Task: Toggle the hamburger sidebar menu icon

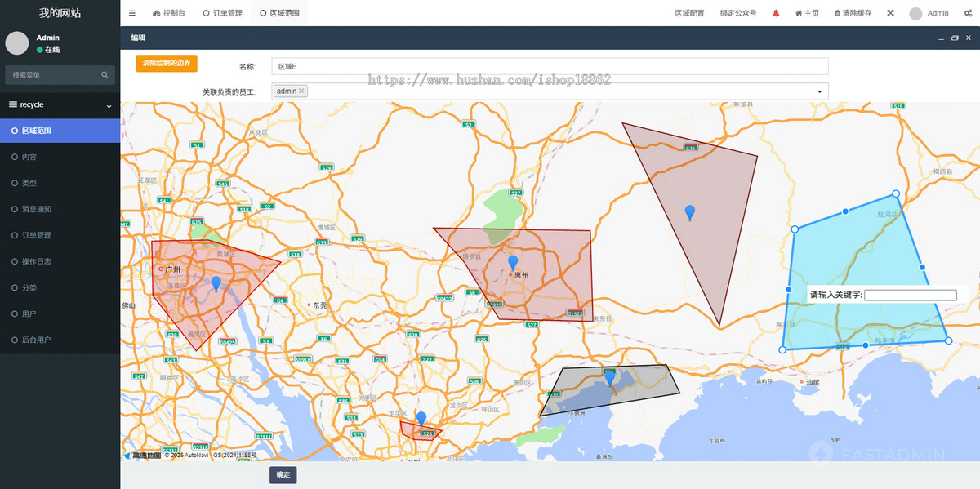Action: (132, 13)
